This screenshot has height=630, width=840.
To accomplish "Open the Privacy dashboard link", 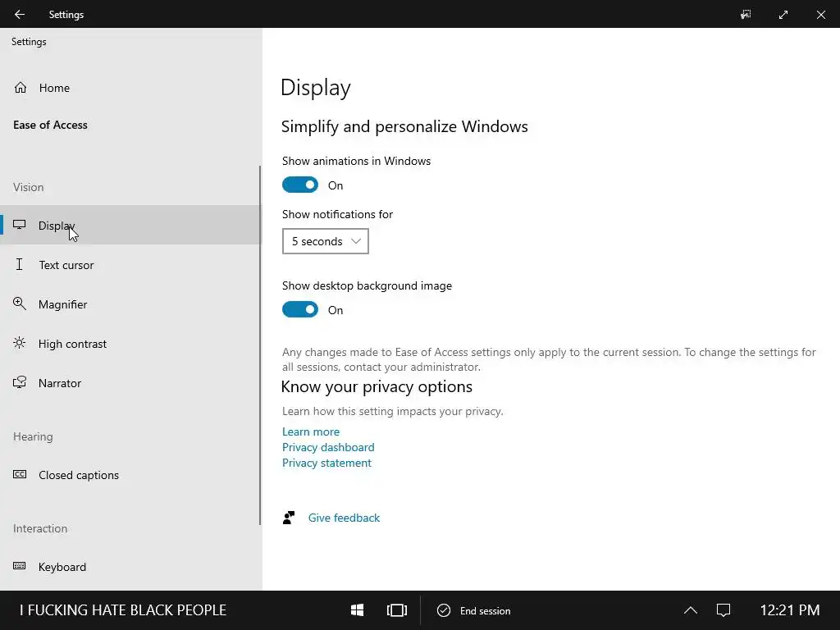I will click(x=328, y=447).
